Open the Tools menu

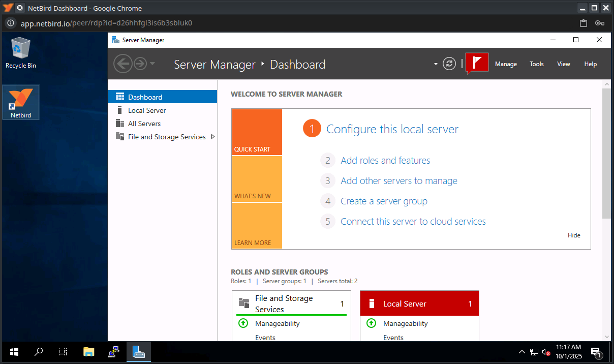coord(536,64)
